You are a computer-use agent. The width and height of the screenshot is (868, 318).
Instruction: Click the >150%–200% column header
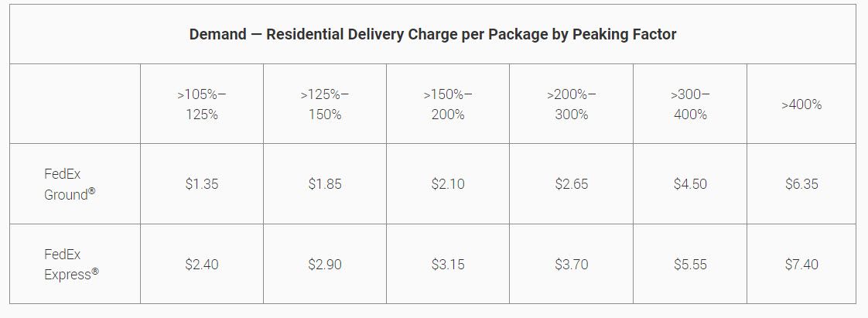[448, 104]
